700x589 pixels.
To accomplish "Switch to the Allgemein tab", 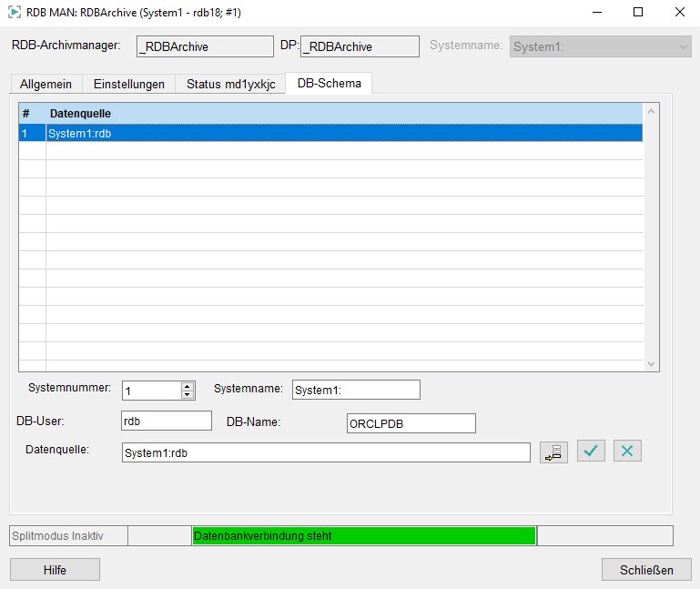I will click(46, 84).
